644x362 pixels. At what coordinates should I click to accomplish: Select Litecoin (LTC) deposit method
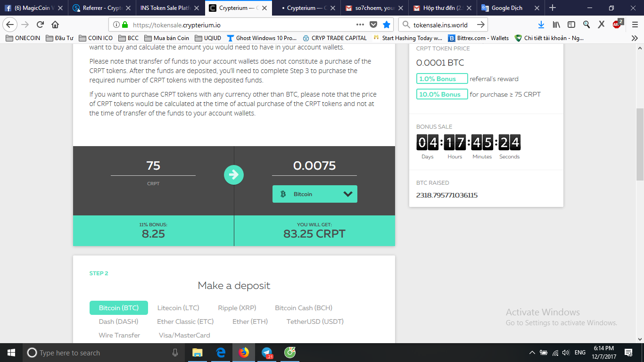point(178,308)
